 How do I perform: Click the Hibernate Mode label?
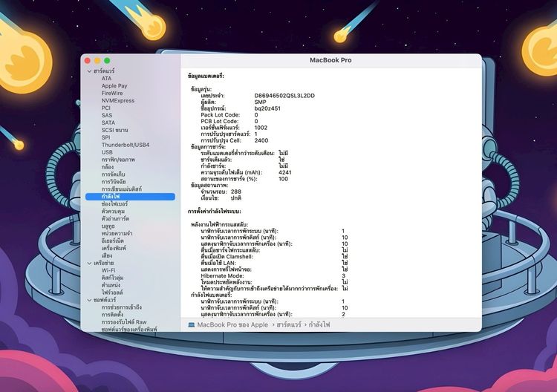point(222,276)
